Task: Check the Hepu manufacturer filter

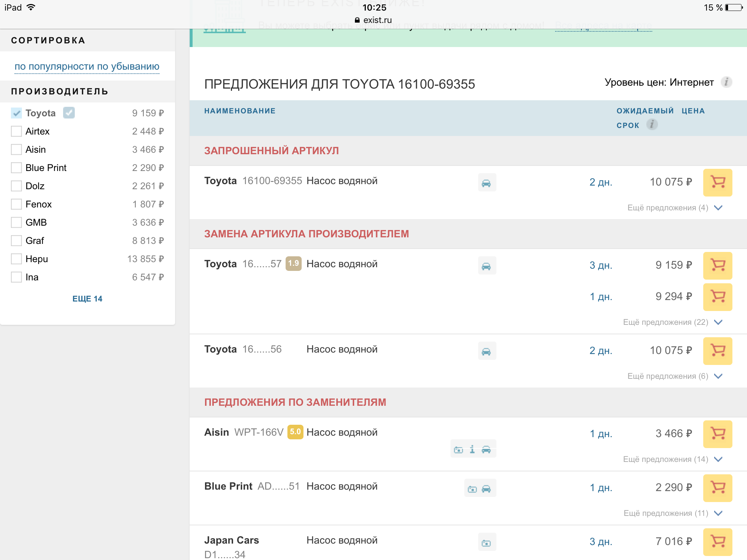Action: pyautogui.click(x=16, y=259)
